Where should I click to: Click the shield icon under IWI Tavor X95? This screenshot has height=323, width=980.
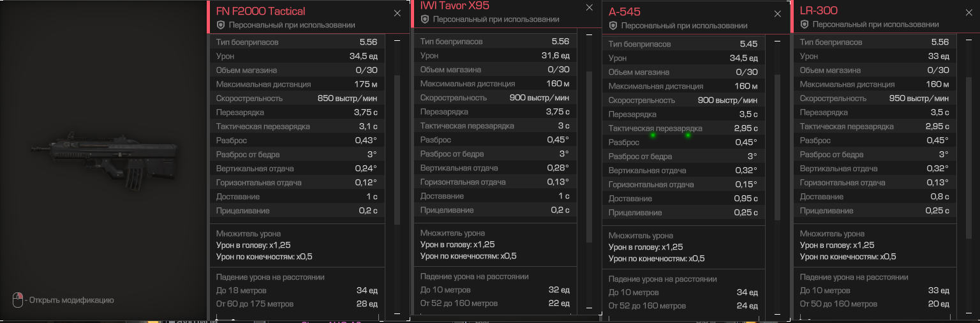click(425, 19)
